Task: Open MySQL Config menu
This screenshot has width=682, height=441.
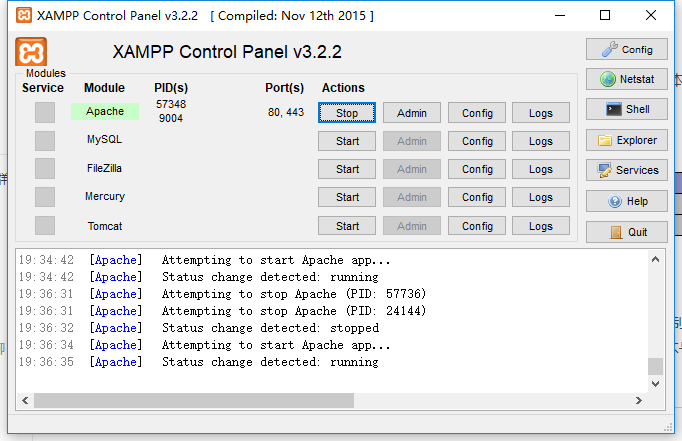Action: pyautogui.click(x=477, y=141)
